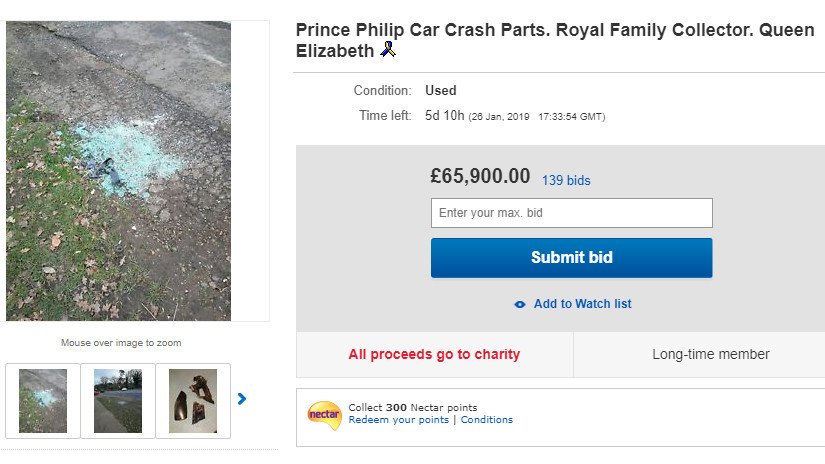The image size is (825, 464).
Task: Click the blue ribbon icon in the title
Action: [388, 49]
